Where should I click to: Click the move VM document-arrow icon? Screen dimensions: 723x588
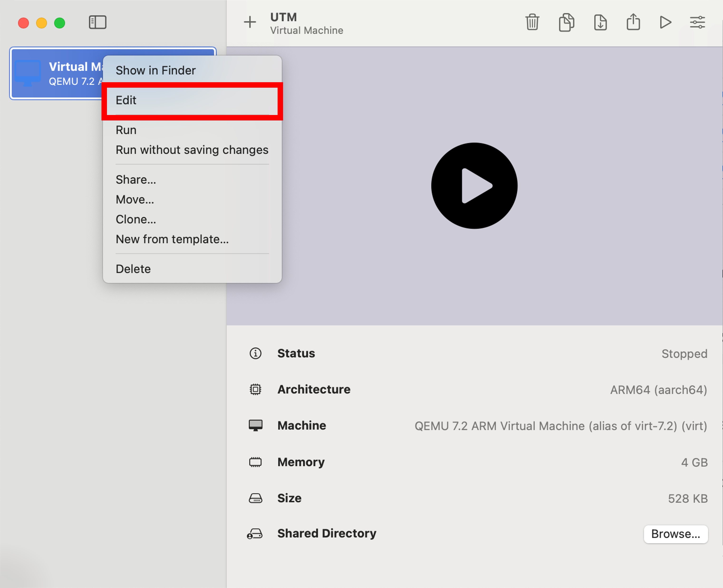click(600, 22)
